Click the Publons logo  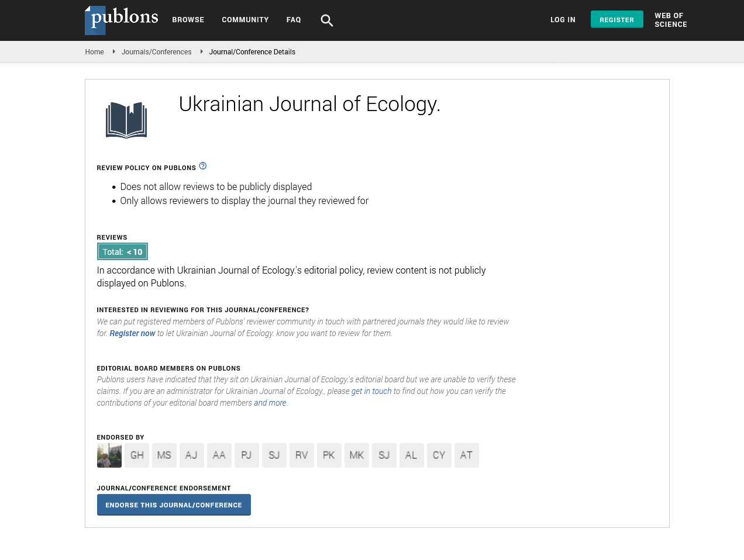[122, 20]
